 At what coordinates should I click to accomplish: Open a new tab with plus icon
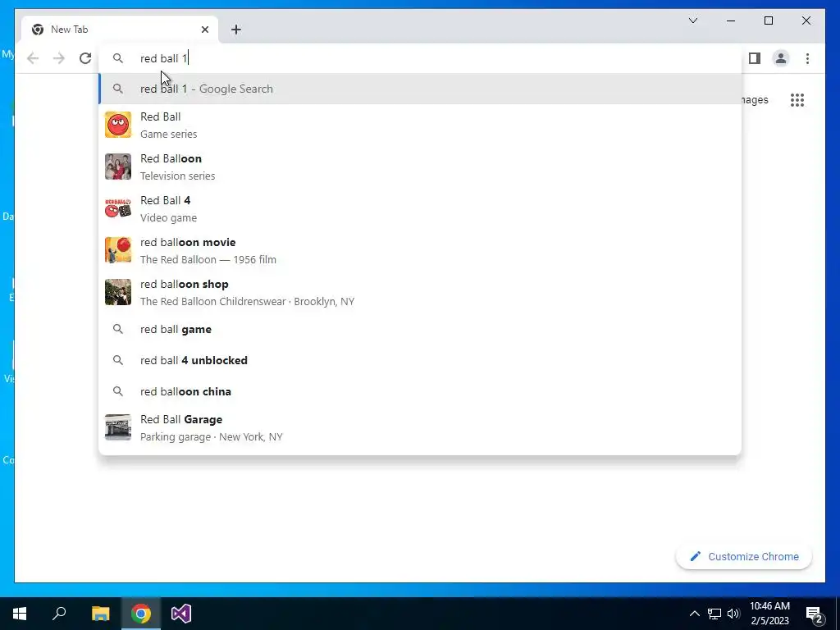[x=236, y=30]
